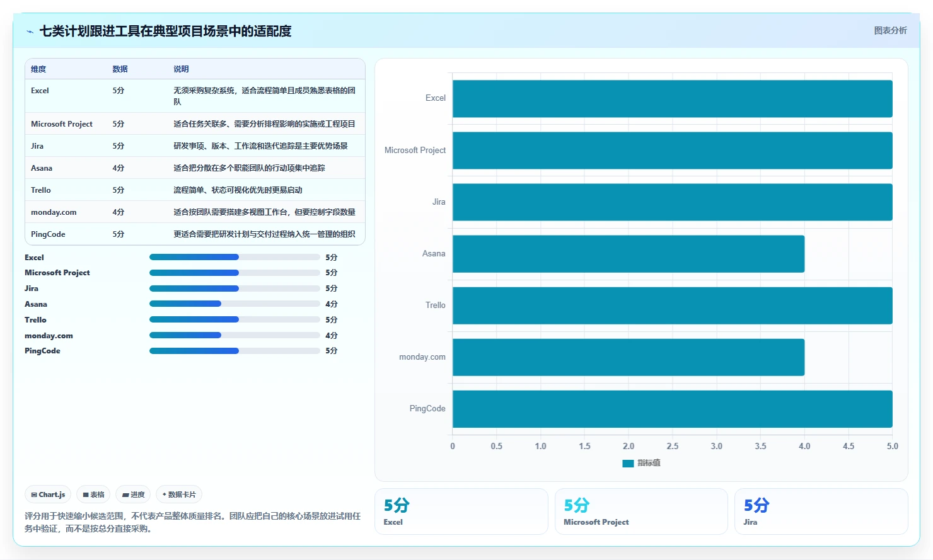Select the 表格 tag chip
The image size is (933, 560).
93,494
